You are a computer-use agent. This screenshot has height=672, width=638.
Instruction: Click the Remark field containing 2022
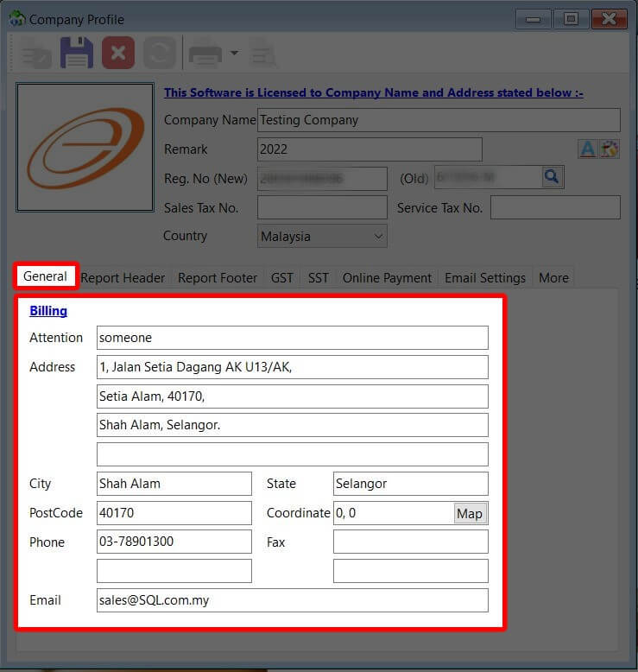[x=370, y=149]
